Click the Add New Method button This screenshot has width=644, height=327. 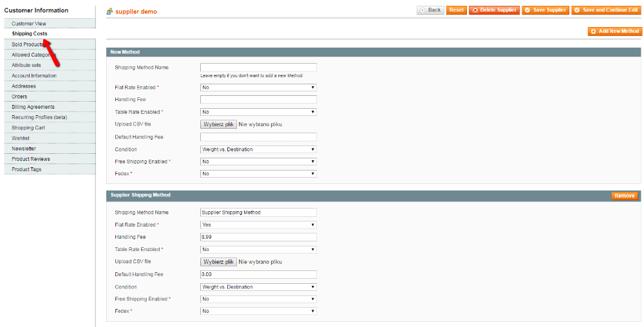click(x=614, y=31)
